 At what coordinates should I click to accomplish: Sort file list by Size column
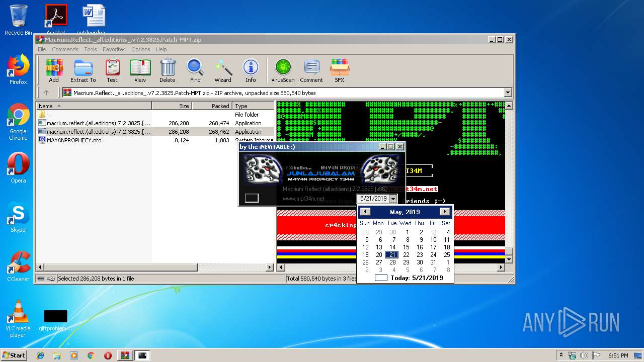[x=172, y=106]
